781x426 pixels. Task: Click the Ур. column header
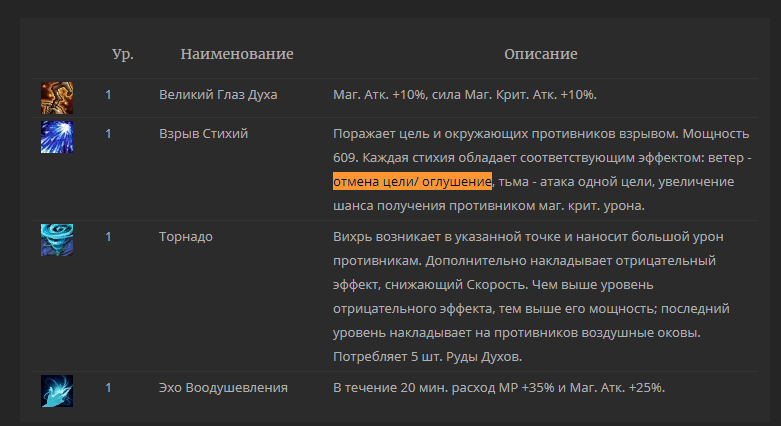point(123,54)
